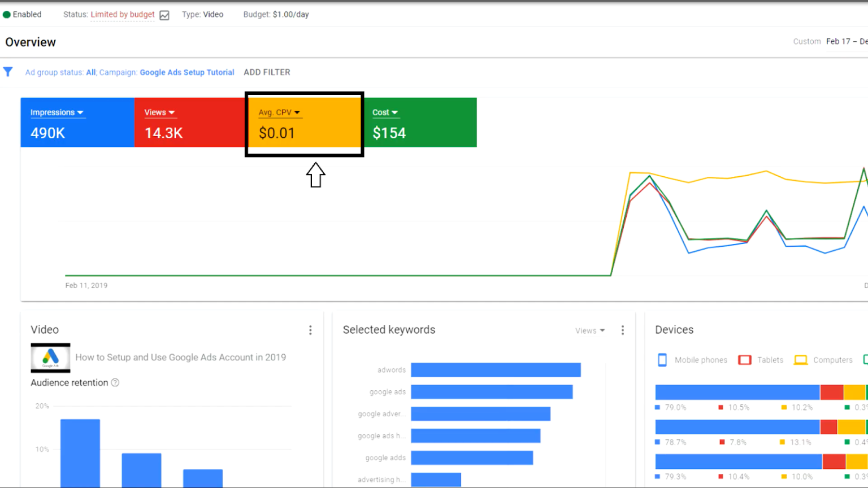This screenshot has height=488, width=868.
Task: Click the video thumbnail with the Google Ads logo
Action: (50, 358)
